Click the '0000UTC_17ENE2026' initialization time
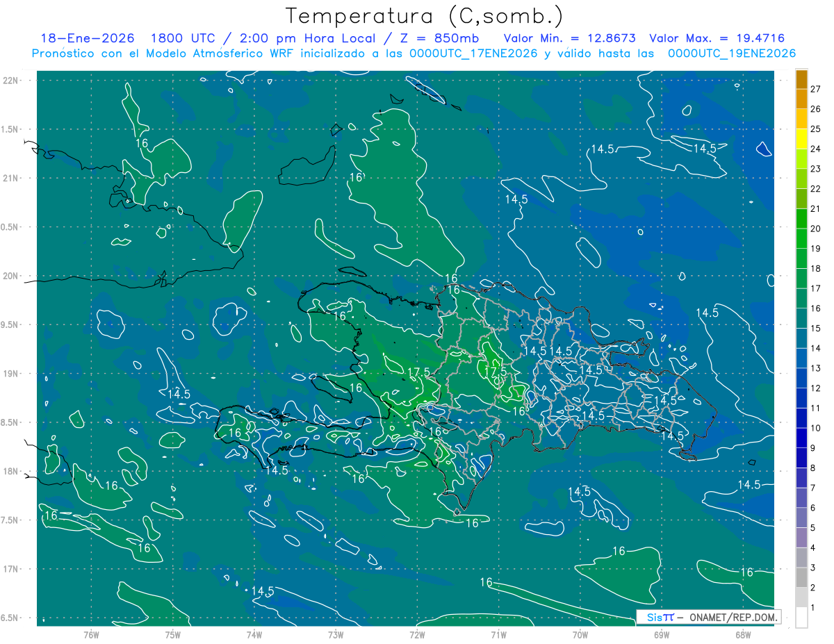The width and height of the screenshot is (834, 644). pos(473,53)
